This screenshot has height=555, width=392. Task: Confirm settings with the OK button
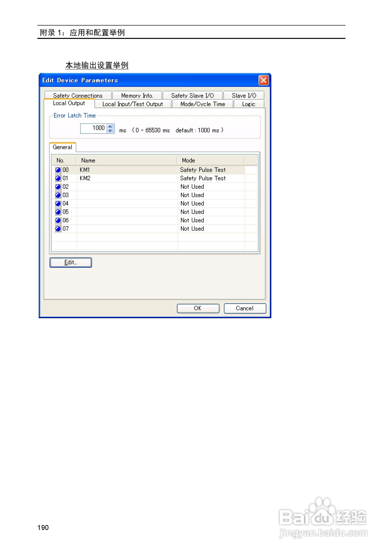tap(198, 308)
